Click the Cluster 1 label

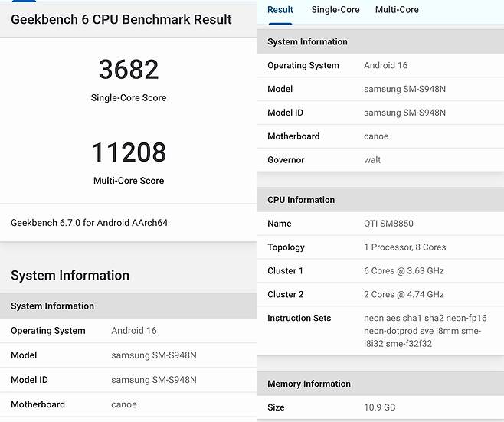(x=285, y=271)
